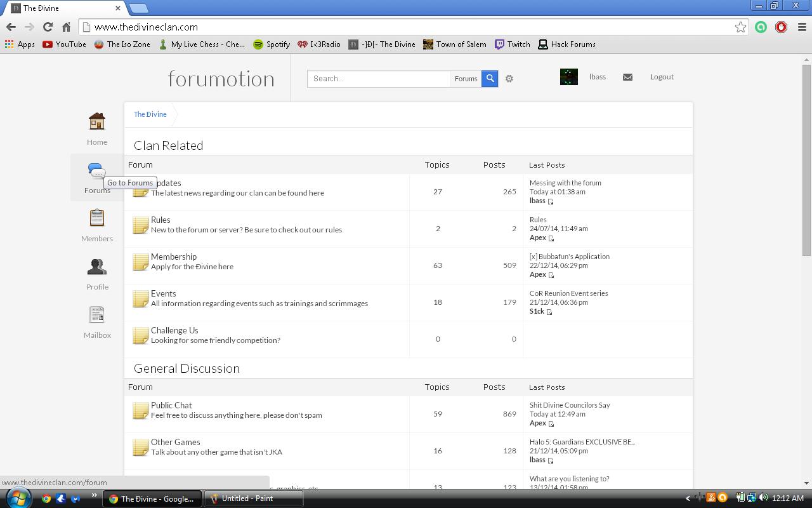Open the Forums search scope dropdown
Screen dimensions: 812x508
(x=466, y=79)
